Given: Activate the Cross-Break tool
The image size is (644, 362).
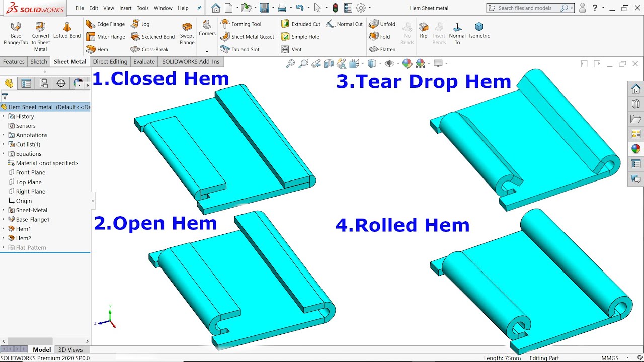Looking at the screenshot, I should coord(149,49).
